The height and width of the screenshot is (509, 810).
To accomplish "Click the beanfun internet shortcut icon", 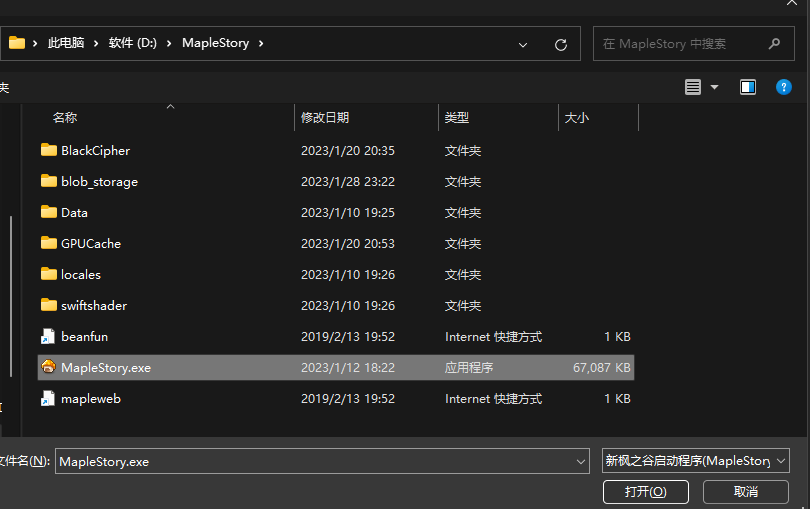I will [48, 337].
